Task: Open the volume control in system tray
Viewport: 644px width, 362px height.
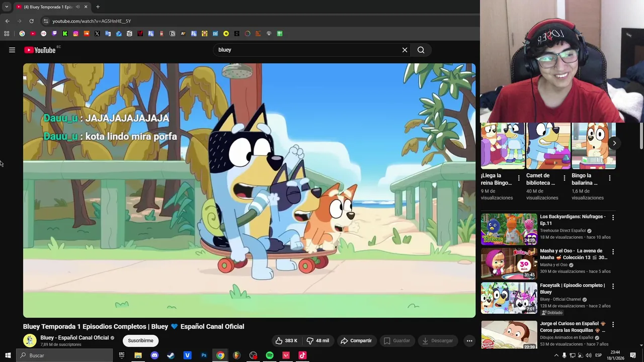Action: pos(589,355)
